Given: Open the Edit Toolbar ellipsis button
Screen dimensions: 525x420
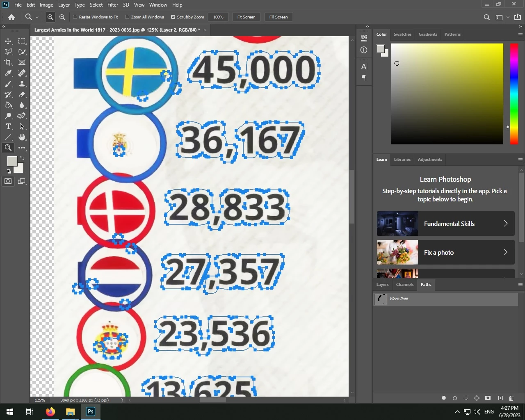Looking at the screenshot, I should [22, 148].
